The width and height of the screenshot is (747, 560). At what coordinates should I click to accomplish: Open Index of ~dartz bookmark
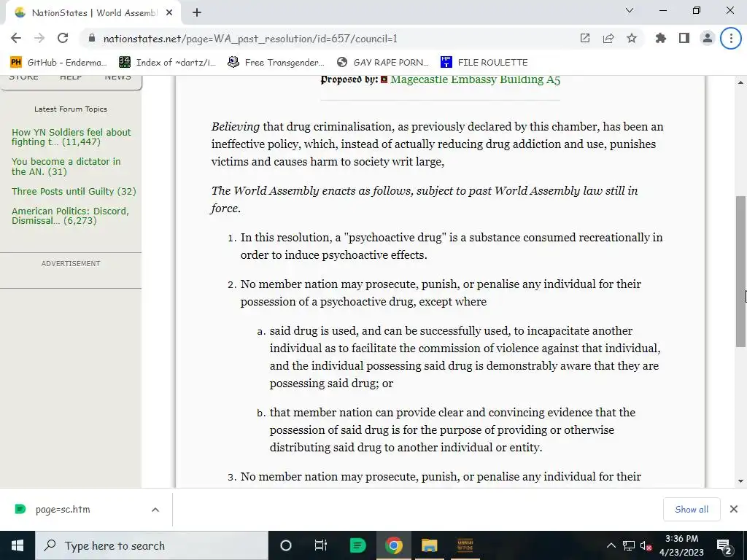click(168, 63)
